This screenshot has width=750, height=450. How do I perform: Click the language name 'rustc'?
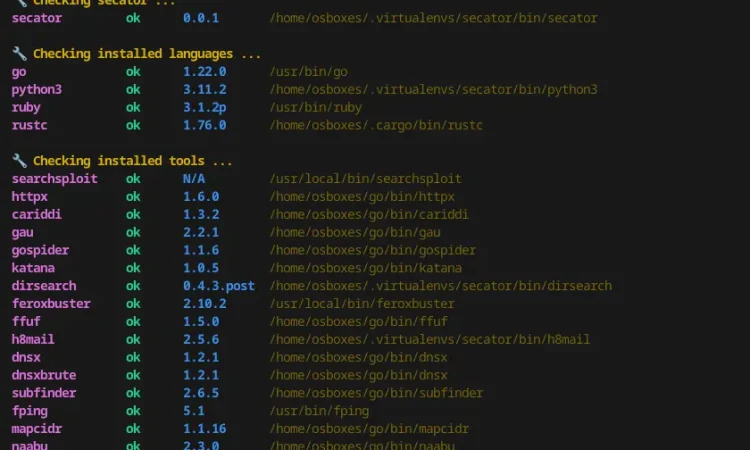30,125
